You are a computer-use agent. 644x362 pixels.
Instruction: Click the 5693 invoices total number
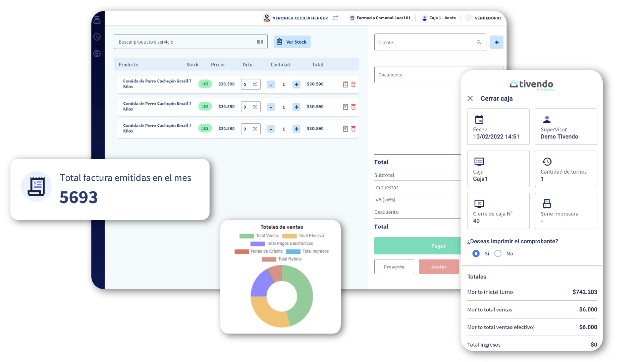(78, 197)
